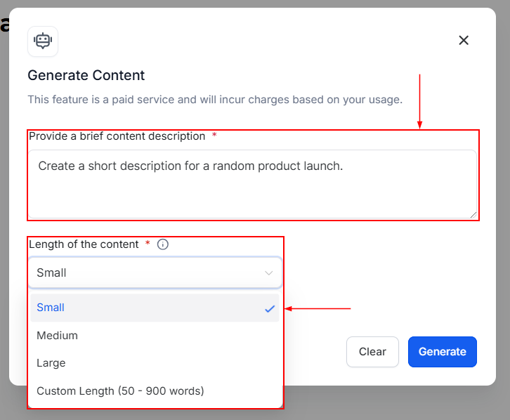The image size is (510, 420).
Task: Click the Provide a brief content description label
Action: pyautogui.click(x=117, y=136)
